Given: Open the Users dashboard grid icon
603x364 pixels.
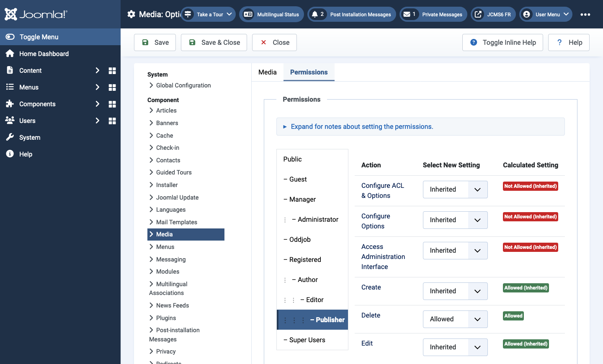Looking at the screenshot, I should point(112,121).
